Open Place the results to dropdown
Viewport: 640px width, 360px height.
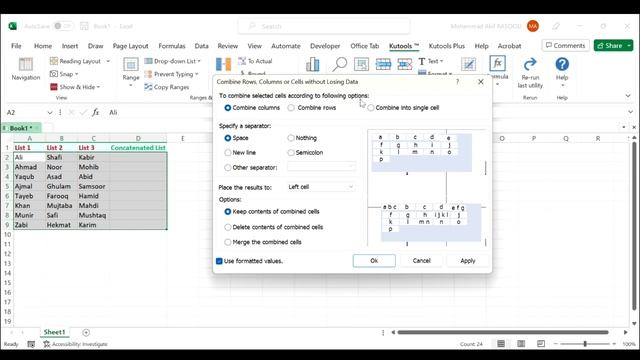pyautogui.click(x=321, y=187)
